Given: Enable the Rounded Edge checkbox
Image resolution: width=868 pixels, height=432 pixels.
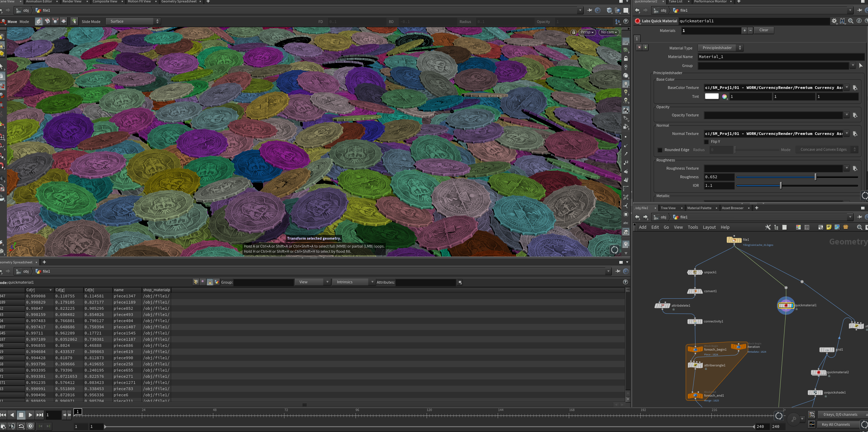Looking at the screenshot, I should [x=660, y=150].
